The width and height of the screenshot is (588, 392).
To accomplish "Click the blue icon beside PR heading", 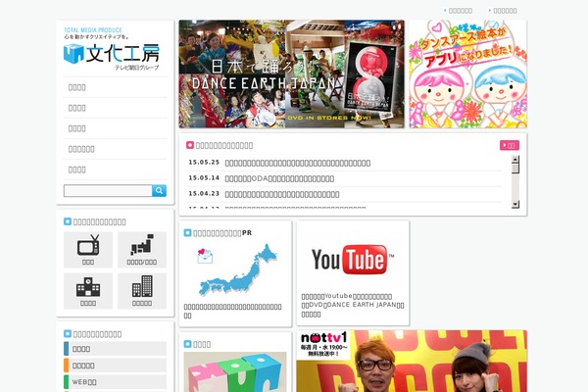I will [187, 232].
